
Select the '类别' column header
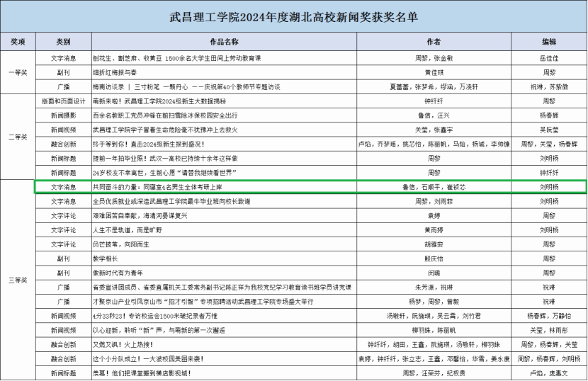pos(63,42)
